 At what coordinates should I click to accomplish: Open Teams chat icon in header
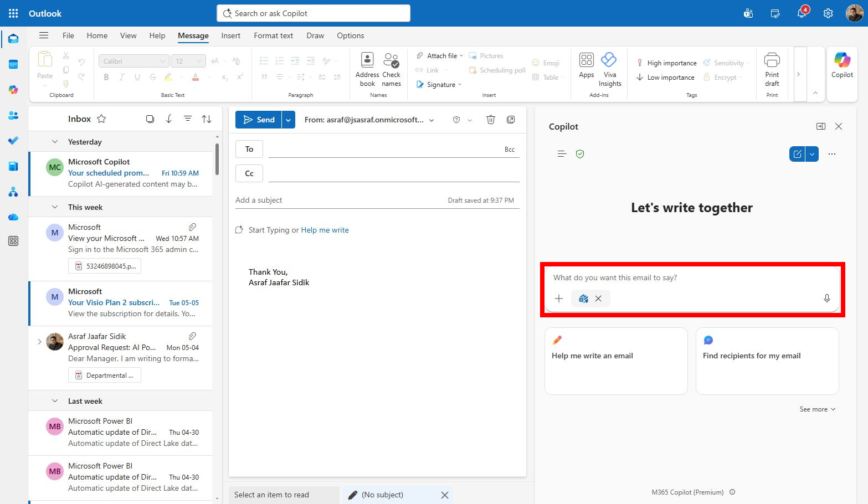(x=748, y=13)
